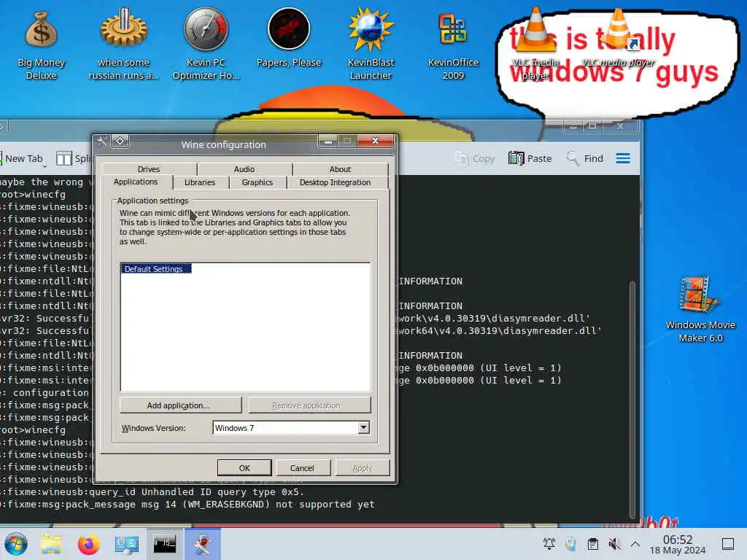Switch to the Libraries tab
Screen dimensions: 747x560
pos(200,182)
